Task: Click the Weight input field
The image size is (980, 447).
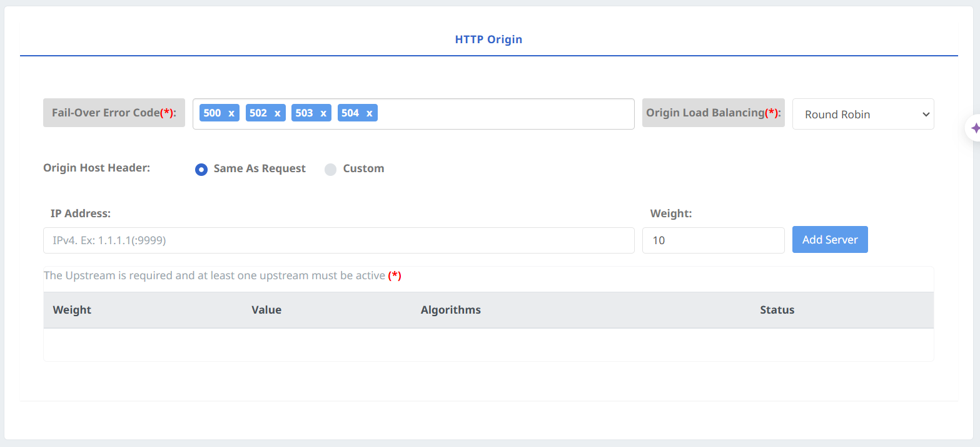Action: [x=713, y=240]
